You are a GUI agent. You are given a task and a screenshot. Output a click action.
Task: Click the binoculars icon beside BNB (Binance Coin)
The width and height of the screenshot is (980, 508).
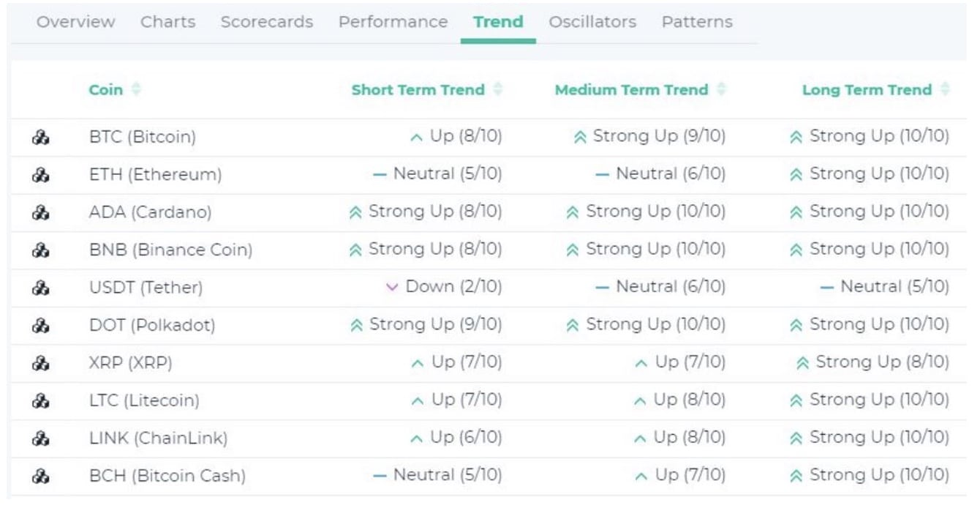click(41, 250)
